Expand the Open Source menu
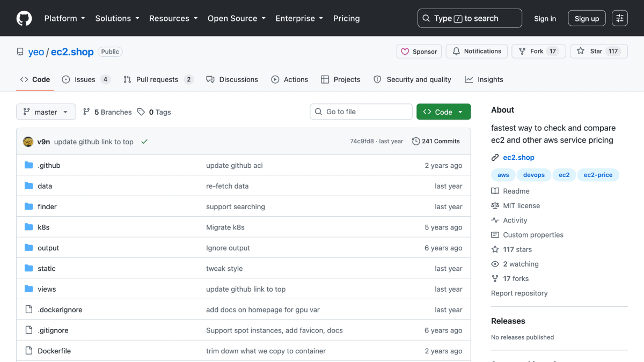This screenshot has height=362, width=644. [237, 18]
